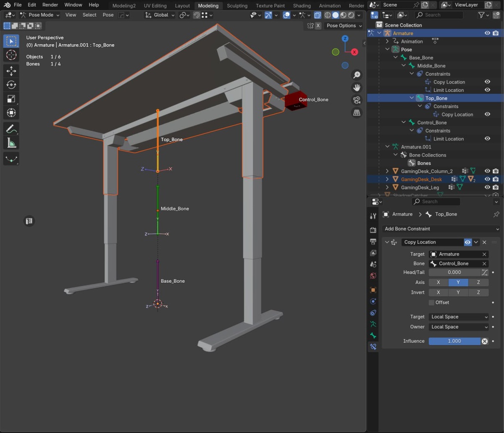The image size is (504, 433).
Task: Enable the Offset checkbox
Action: tap(431, 302)
